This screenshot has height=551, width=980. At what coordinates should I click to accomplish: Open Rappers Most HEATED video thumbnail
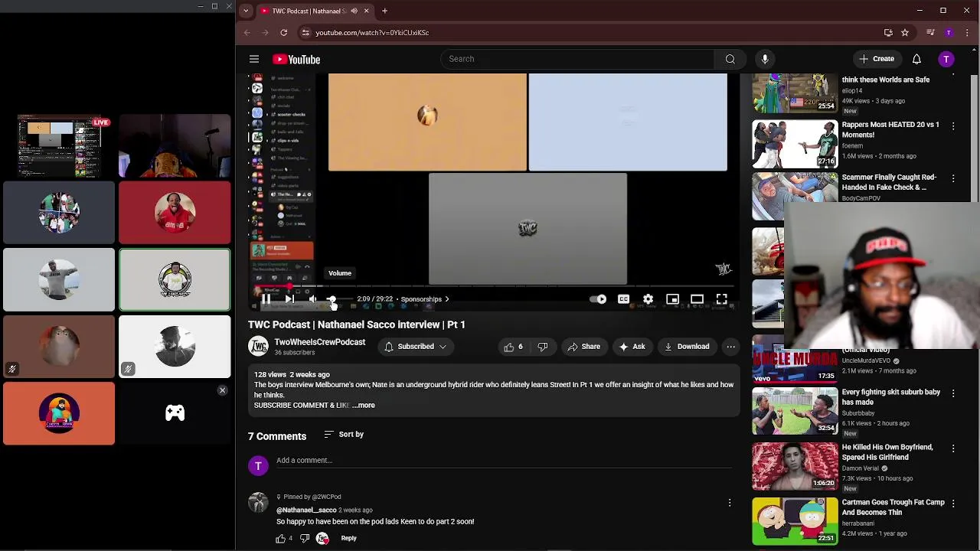coord(795,144)
